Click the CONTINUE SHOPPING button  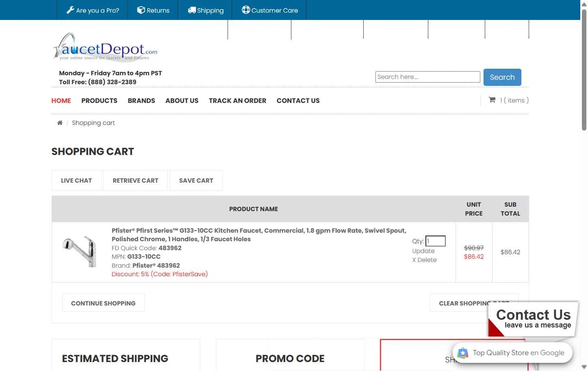point(103,303)
